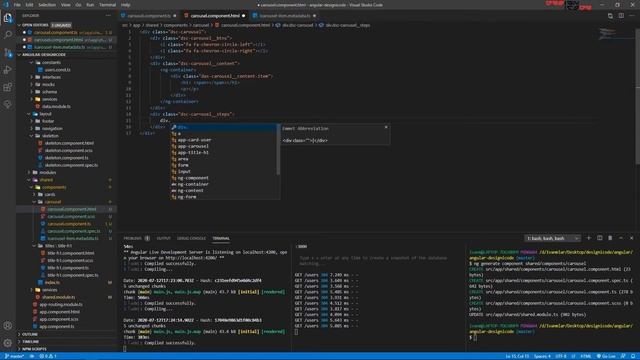Open carousel.component.scss in the explorer

pyautogui.click(x=71, y=217)
